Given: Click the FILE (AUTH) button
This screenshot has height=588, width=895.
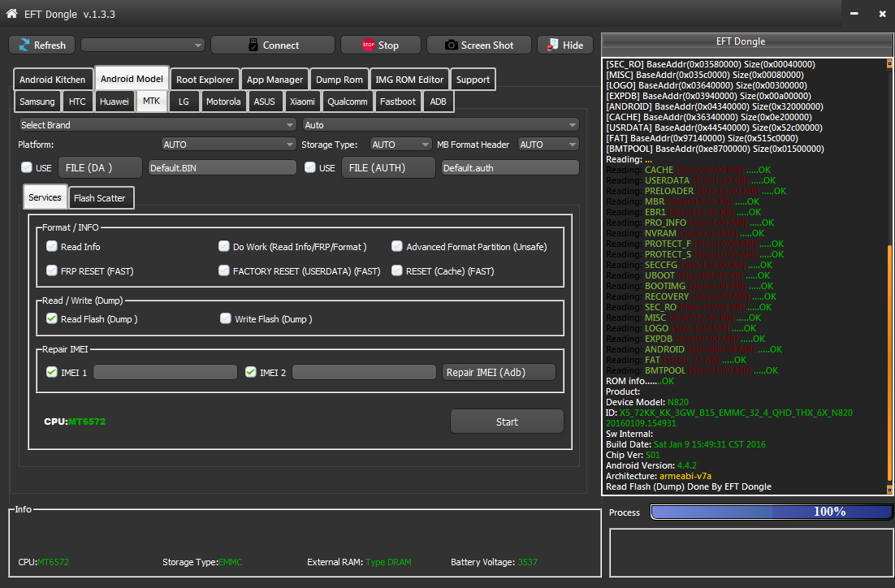Looking at the screenshot, I should [x=388, y=168].
